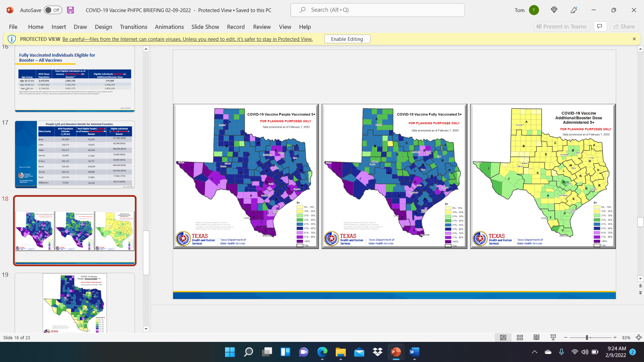Open the Transitions ribbon tab
The image size is (644, 362).
coord(133,27)
